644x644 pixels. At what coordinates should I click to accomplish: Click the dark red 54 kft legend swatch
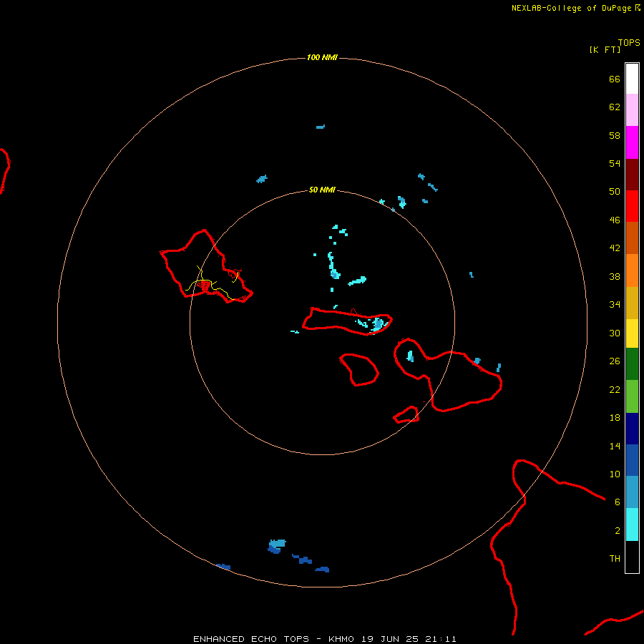pyautogui.click(x=632, y=174)
